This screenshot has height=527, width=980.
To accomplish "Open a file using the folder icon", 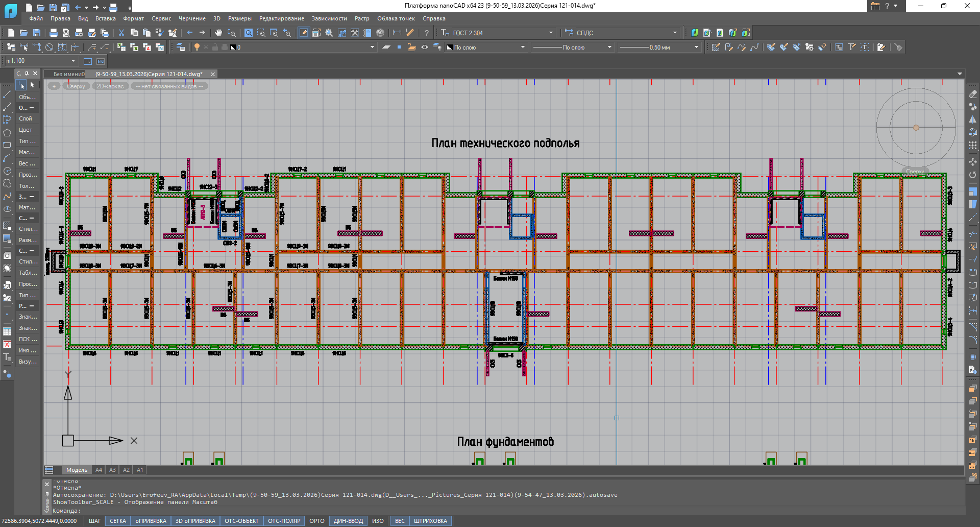I will [x=23, y=33].
